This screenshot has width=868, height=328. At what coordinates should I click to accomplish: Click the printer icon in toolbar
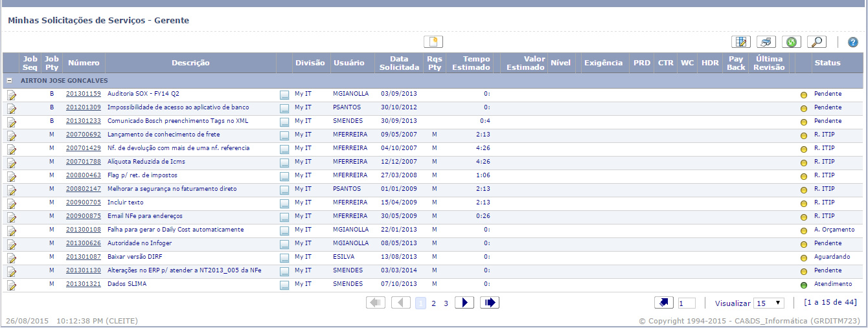click(x=766, y=42)
